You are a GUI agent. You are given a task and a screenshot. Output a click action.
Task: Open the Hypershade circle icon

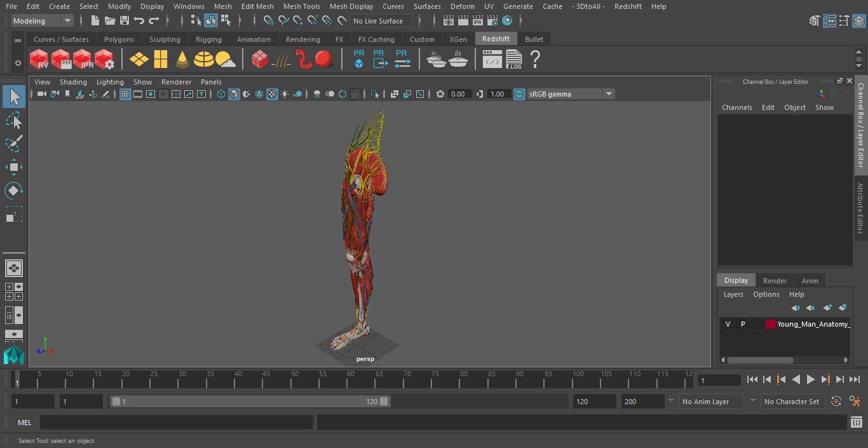[x=507, y=21]
